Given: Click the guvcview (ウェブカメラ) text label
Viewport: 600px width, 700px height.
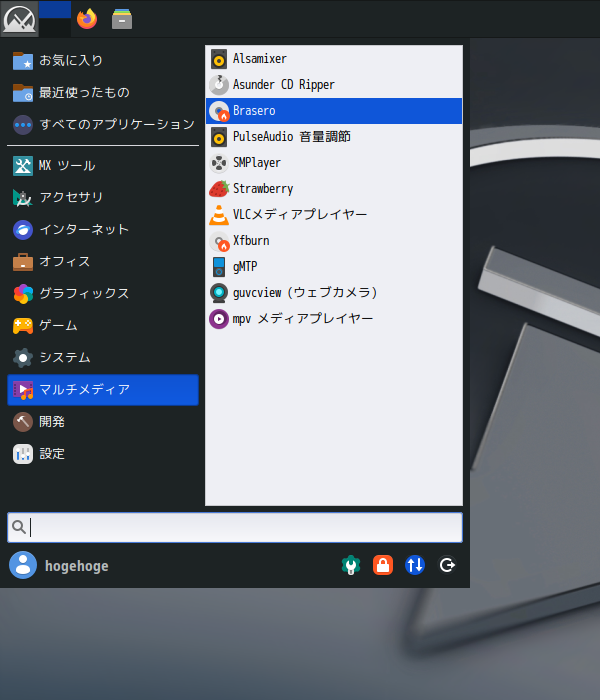Looking at the screenshot, I should tap(305, 293).
